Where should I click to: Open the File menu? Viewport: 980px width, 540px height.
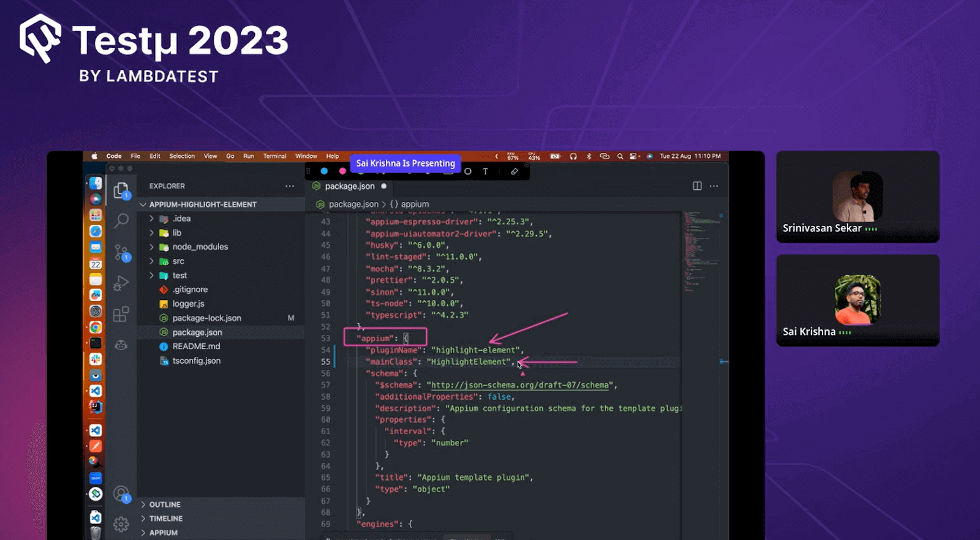click(135, 156)
